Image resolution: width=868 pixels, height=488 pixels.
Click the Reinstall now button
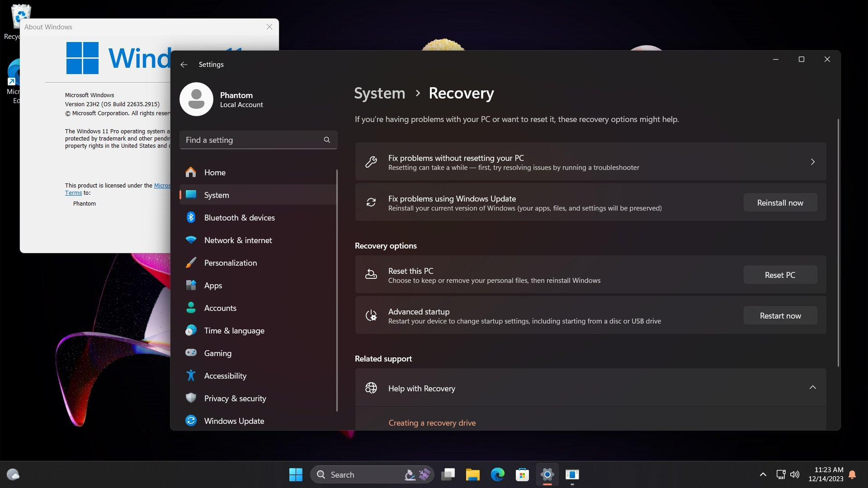point(780,203)
